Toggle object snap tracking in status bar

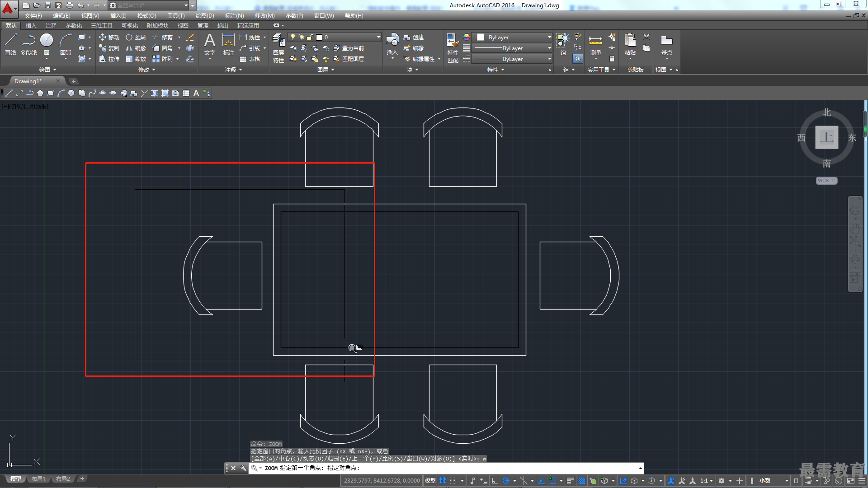tap(542, 481)
